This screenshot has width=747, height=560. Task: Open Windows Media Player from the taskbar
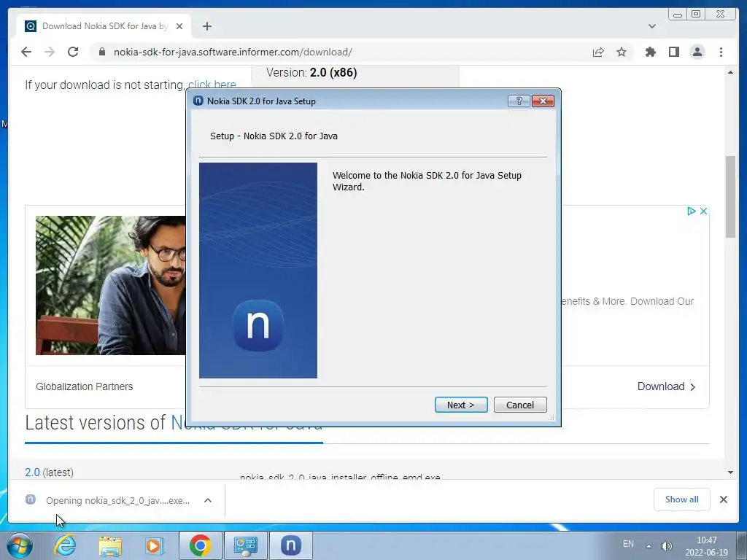(x=155, y=545)
